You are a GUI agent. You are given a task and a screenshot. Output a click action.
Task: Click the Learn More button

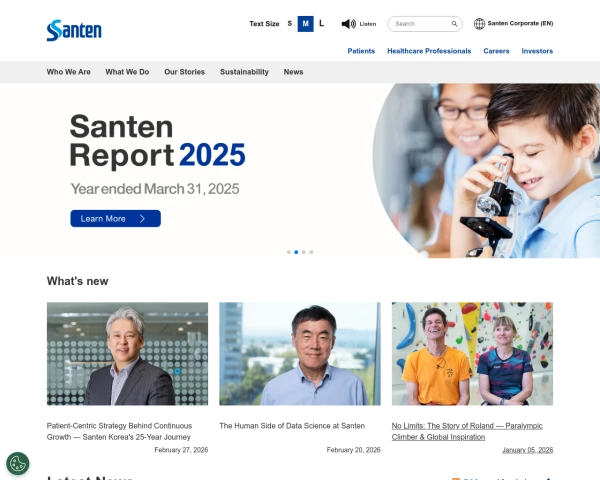point(116,219)
